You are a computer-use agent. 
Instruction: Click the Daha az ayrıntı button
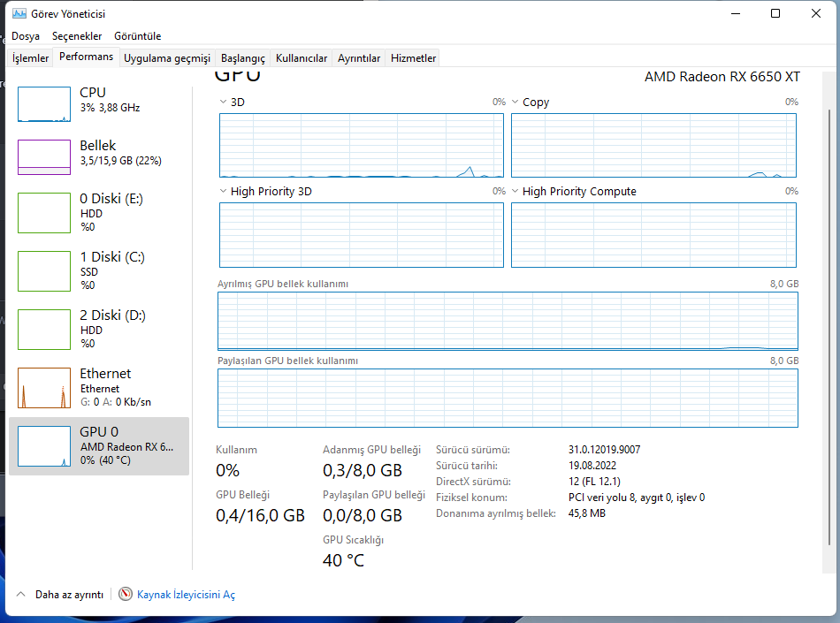point(60,594)
